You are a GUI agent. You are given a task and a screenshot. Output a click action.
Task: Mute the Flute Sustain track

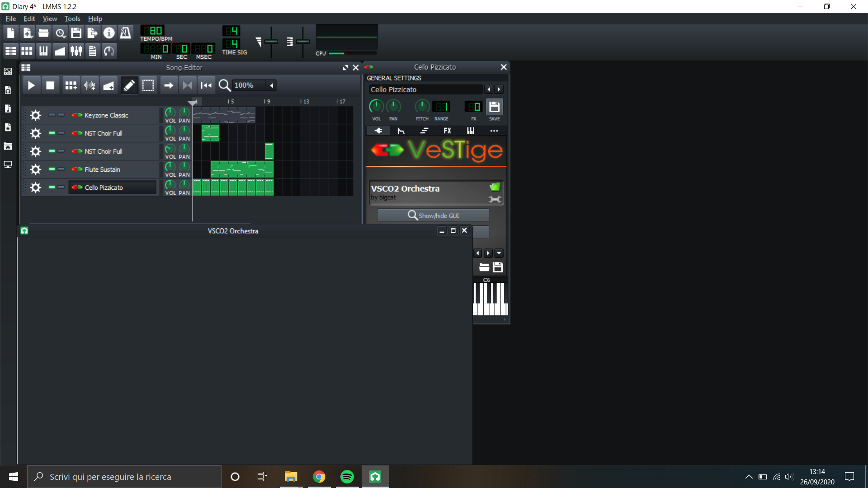coord(52,169)
